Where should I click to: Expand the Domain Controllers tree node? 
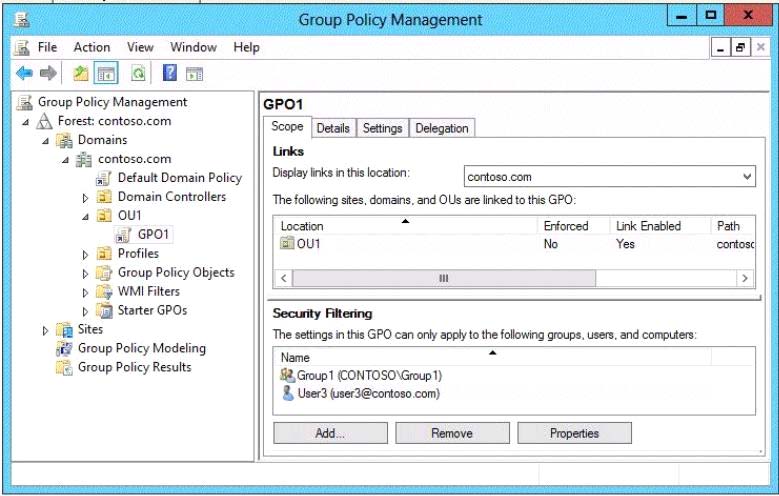(x=86, y=197)
